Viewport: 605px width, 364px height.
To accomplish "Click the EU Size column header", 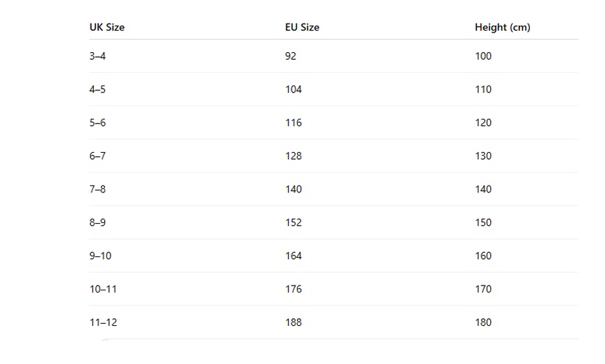I will pyautogui.click(x=302, y=28).
